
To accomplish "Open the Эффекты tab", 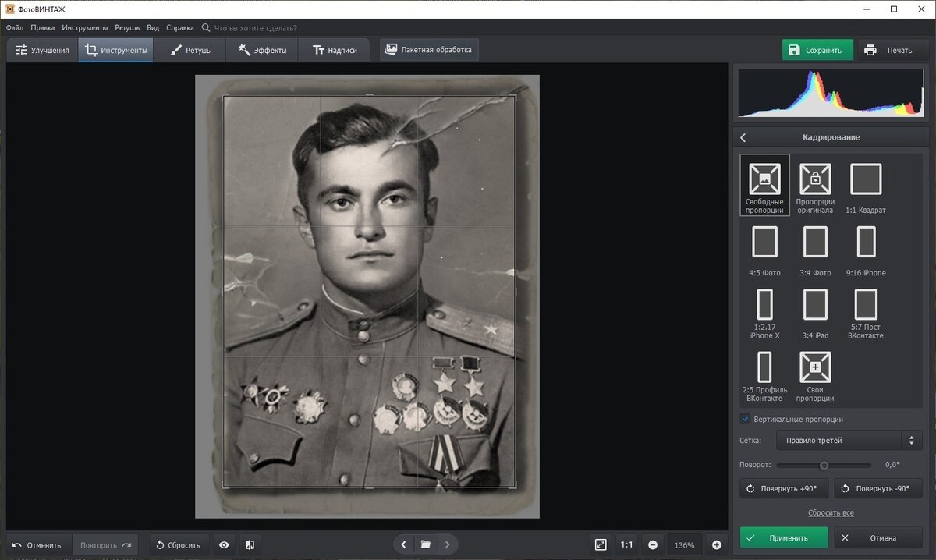I will pos(262,50).
